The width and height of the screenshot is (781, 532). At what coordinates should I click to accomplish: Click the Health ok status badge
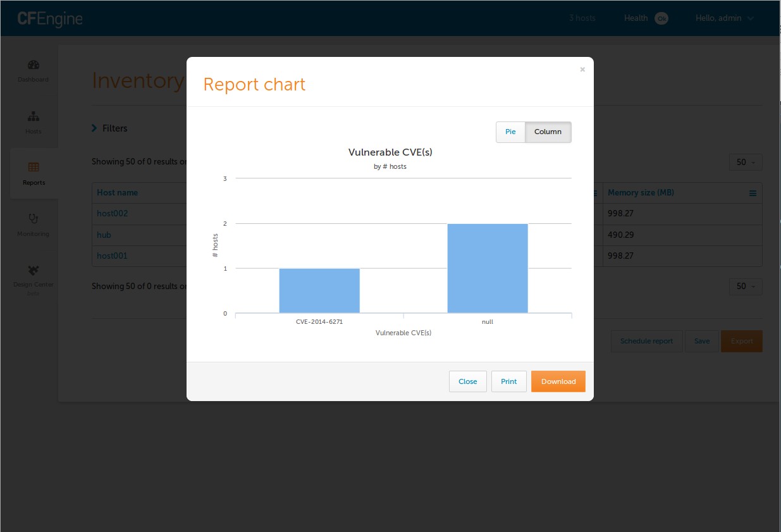661,18
